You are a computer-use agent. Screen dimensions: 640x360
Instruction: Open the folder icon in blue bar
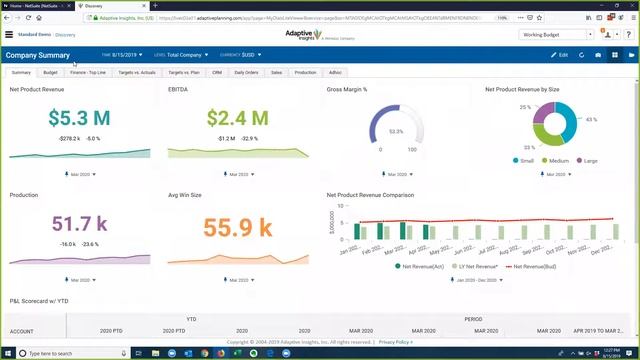tap(631, 55)
